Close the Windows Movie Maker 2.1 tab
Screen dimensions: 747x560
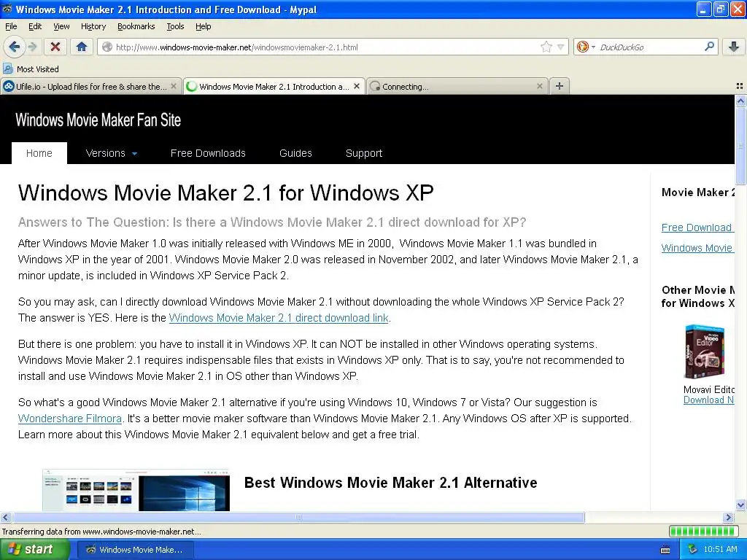coord(357,86)
